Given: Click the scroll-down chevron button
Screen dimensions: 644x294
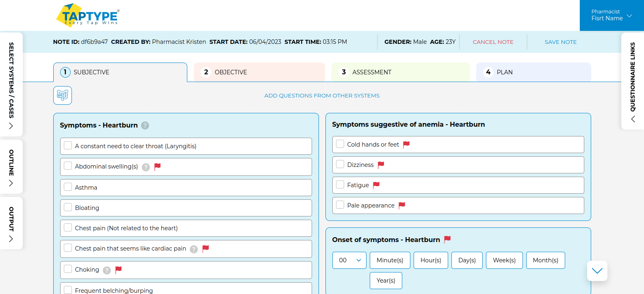Looking at the screenshot, I should click(597, 271).
